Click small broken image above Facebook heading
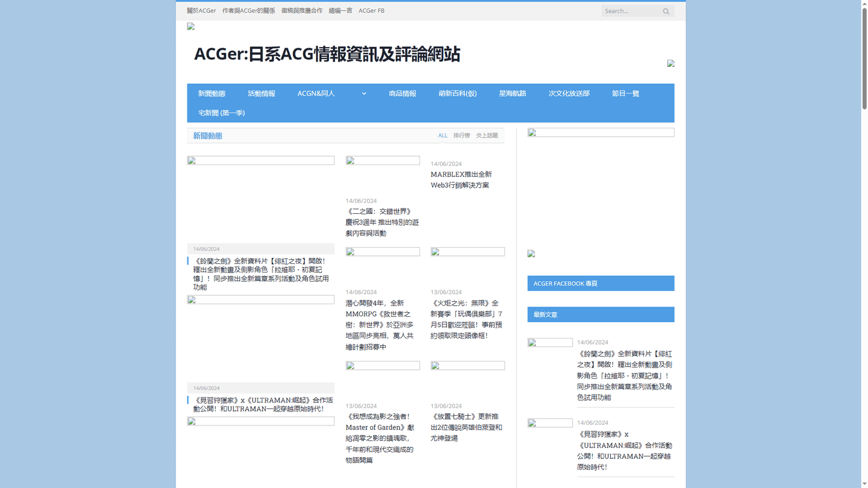 click(531, 254)
